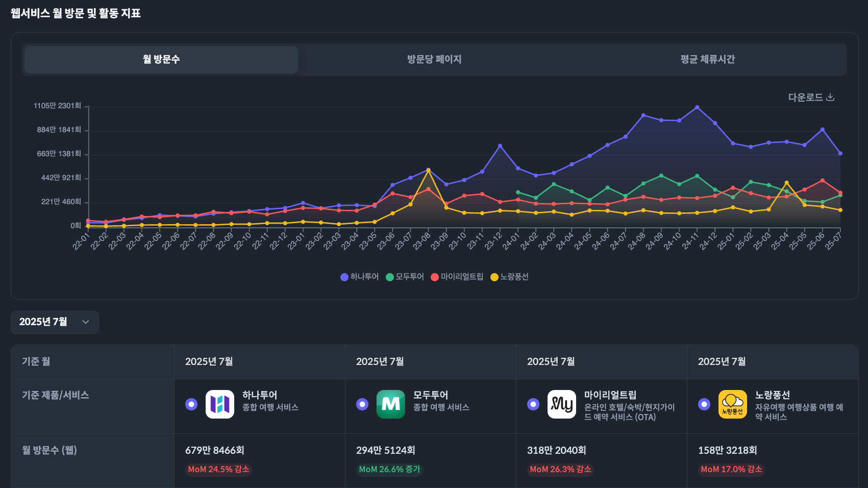This screenshot has width=868, height=488.
Task: Click the red 마이리얼트립 legend dot
Action: [x=435, y=277]
